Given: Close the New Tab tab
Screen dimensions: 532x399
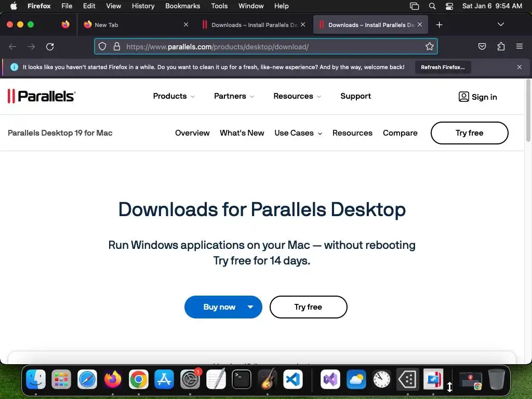Looking at the screenshot, I should (186, 24).
